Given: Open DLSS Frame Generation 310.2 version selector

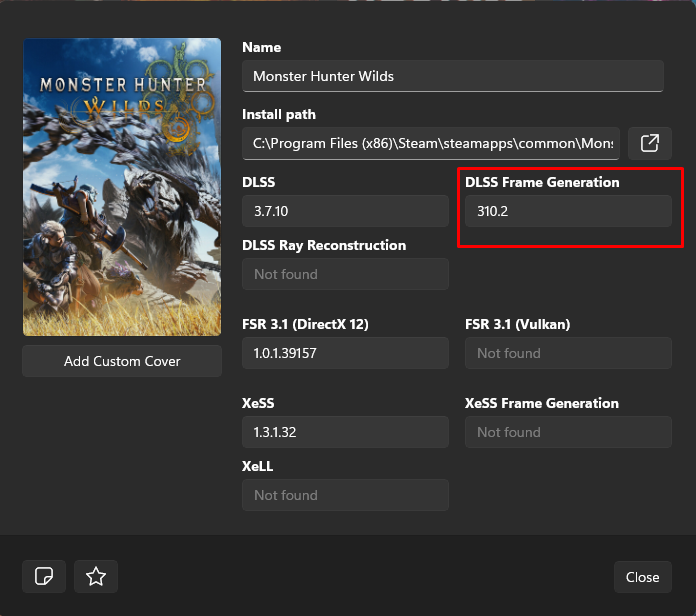Looking at the screenshot, I should tap(568, 211).
